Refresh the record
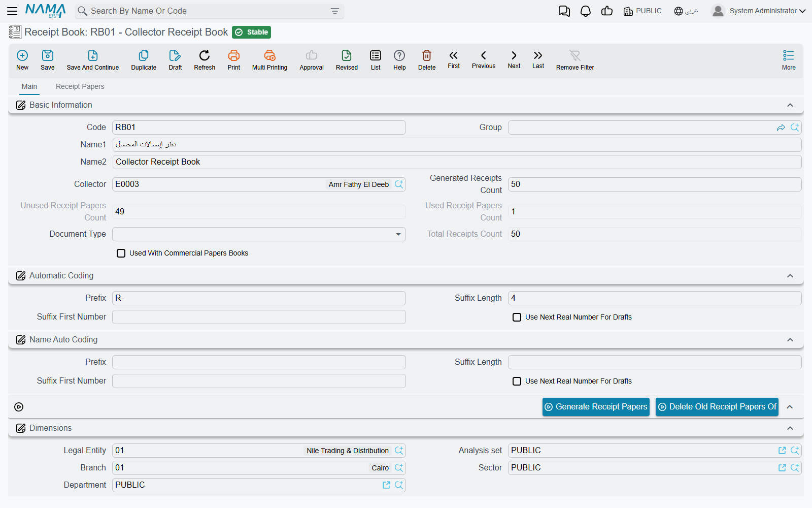 point(205,59)
